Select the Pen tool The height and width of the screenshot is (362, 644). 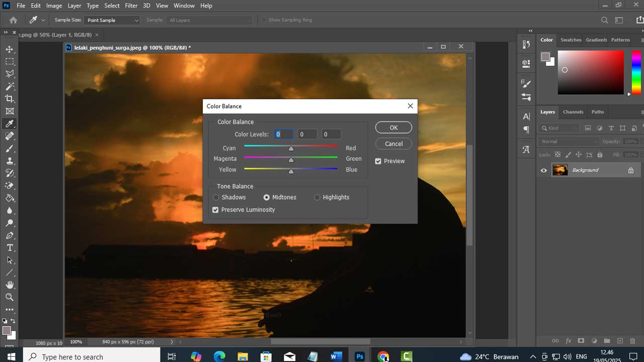10,235
